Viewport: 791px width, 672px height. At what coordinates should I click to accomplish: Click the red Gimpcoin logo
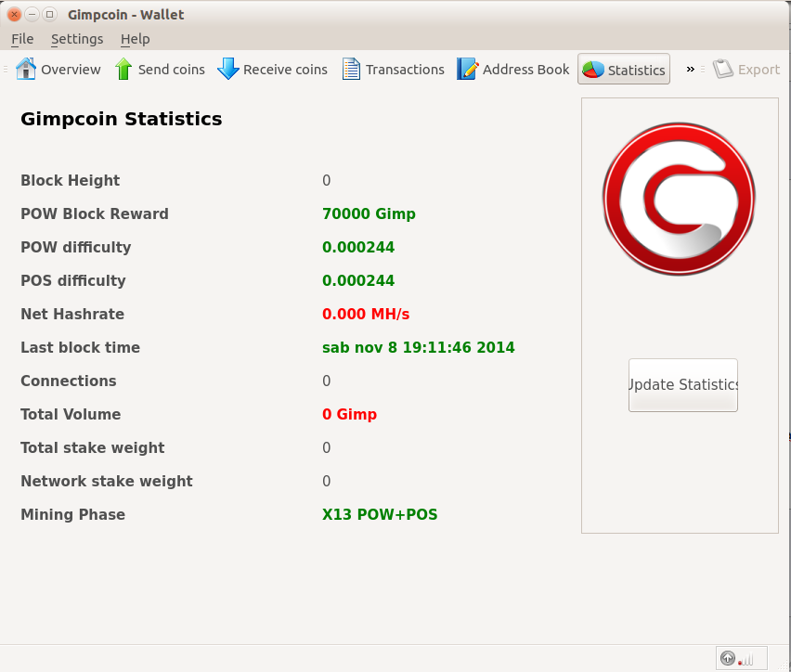679,199
